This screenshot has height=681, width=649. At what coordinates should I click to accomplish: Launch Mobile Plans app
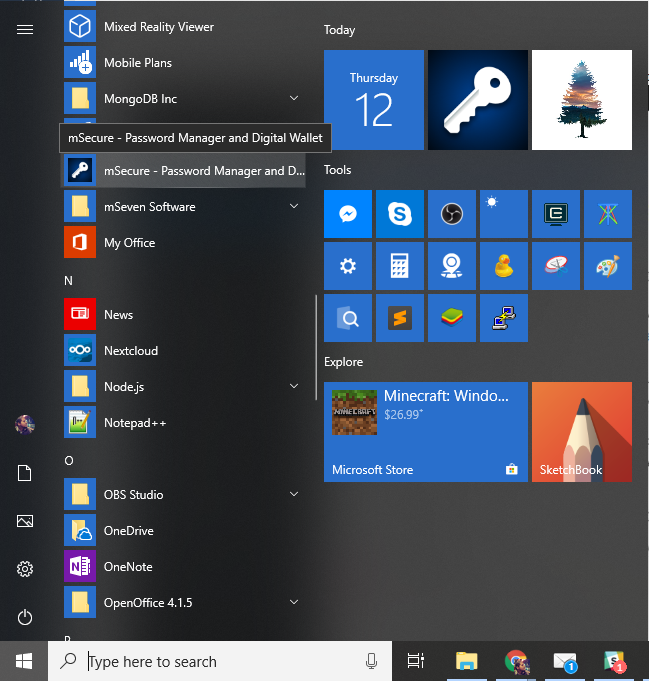click(x=185, y=63)
